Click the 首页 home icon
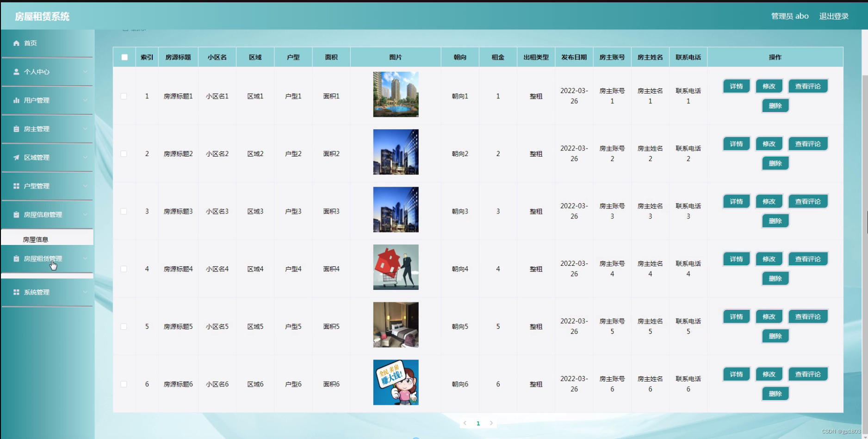 click(16, 43)
